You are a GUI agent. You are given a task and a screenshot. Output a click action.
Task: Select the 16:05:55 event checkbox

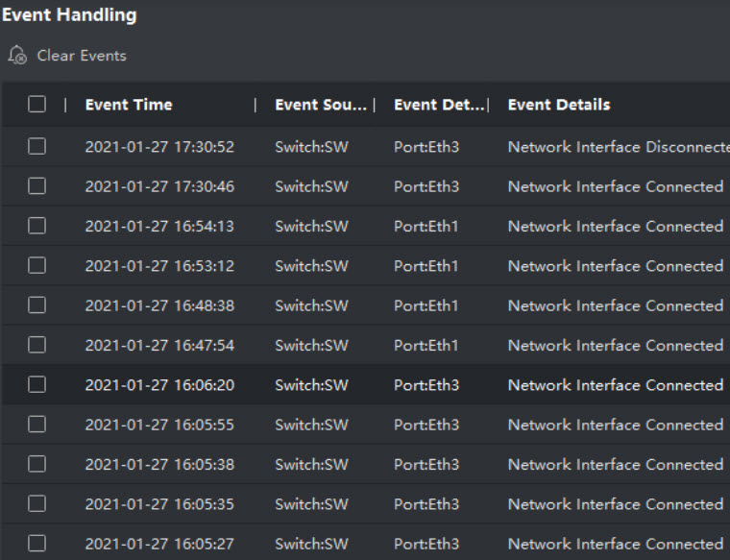point(36,425)
